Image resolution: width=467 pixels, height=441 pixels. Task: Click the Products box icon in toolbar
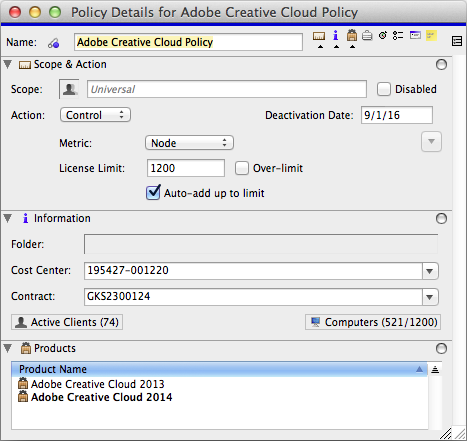tap(352, 35)
